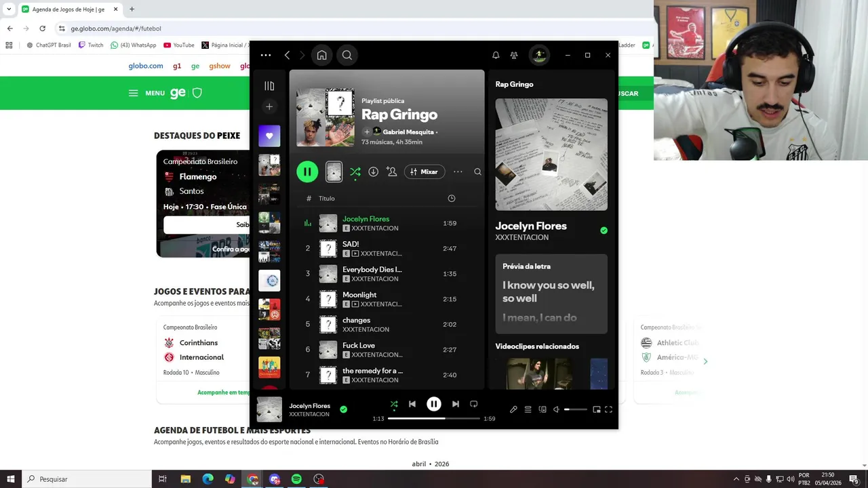This screenshot has height=488, width=868.
Task: Pause the Rap Gringo playlist
Action: (307, 172)
